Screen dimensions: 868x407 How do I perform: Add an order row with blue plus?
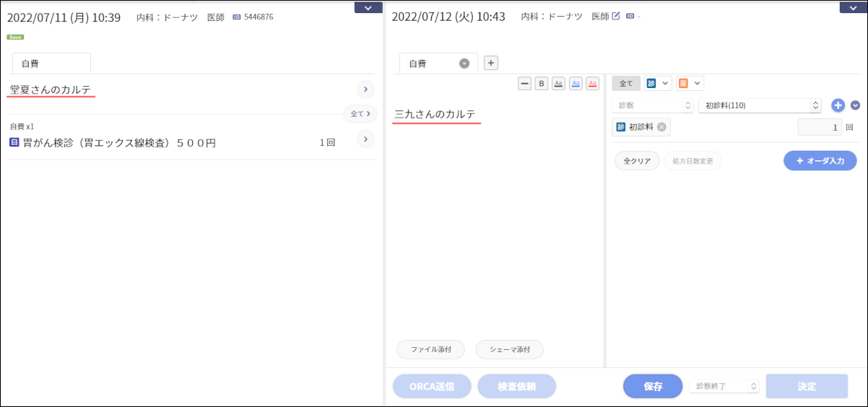coord(838,105)
